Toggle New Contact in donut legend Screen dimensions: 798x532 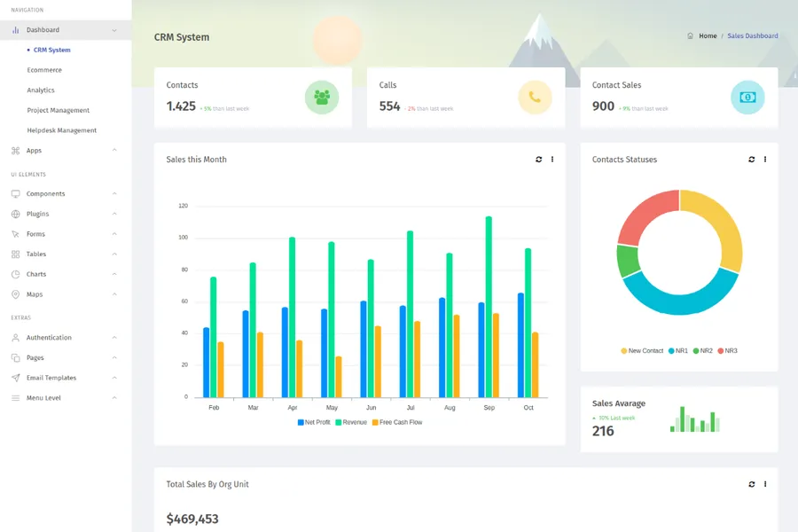pos(642,351)
